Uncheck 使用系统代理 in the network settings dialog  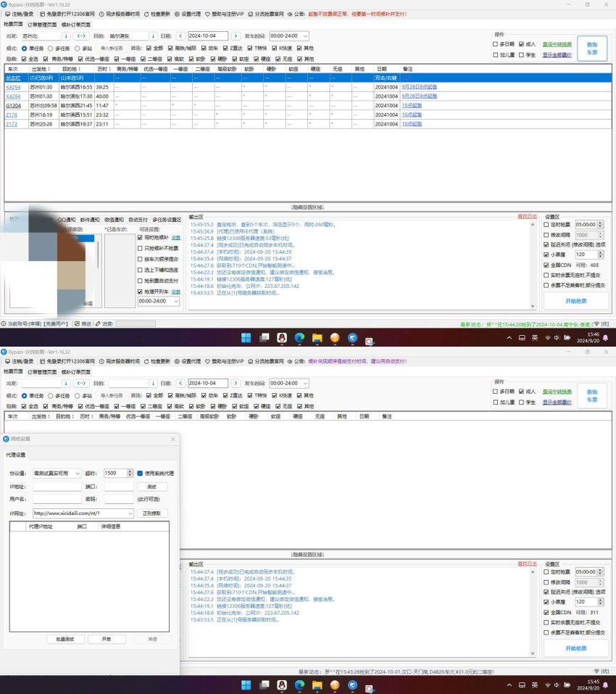(x=140, y=473)
